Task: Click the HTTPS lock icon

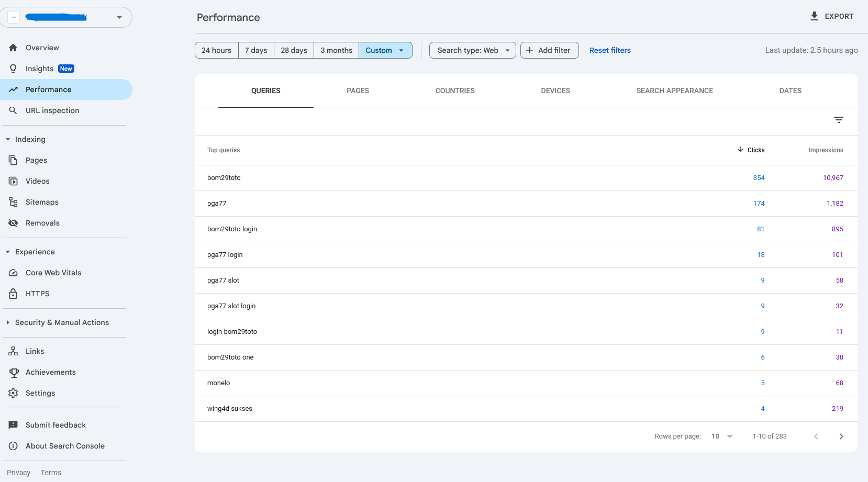Action: [13, 293]
